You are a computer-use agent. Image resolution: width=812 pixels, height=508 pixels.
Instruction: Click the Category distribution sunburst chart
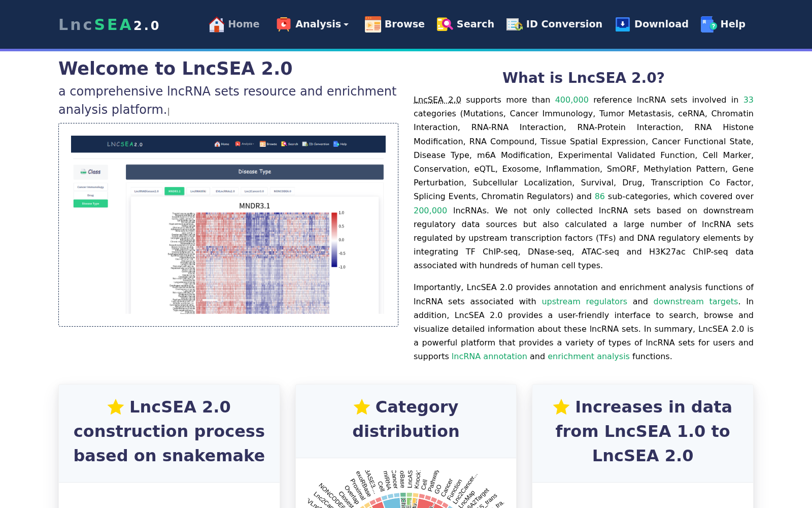[x=406, y=488]
